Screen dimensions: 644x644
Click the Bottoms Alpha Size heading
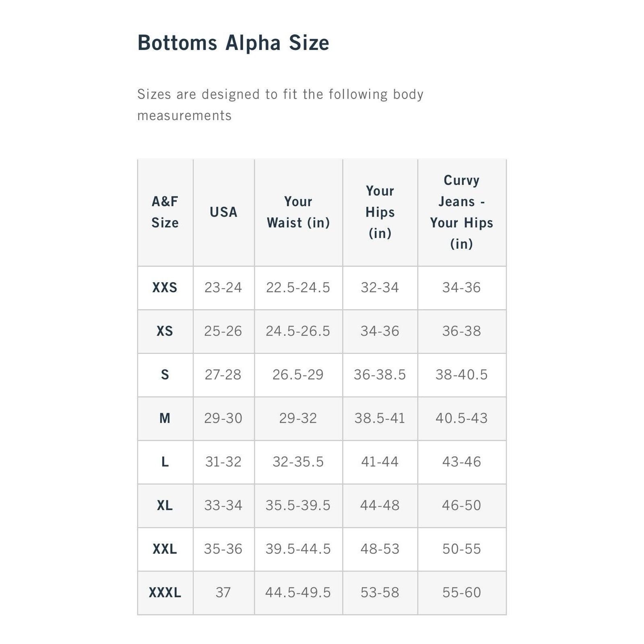tap(233, 43)
